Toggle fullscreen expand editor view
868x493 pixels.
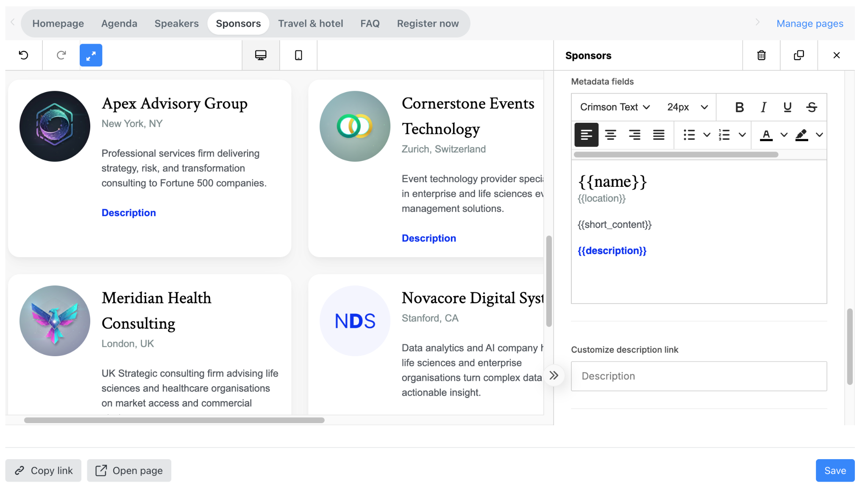pyautogui.click(x=91, y=55)
